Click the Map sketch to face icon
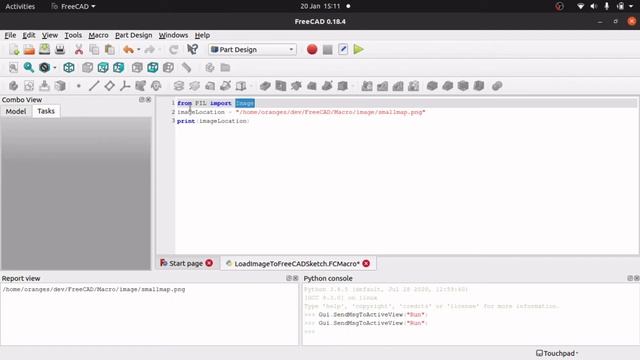 coord(60,86)
